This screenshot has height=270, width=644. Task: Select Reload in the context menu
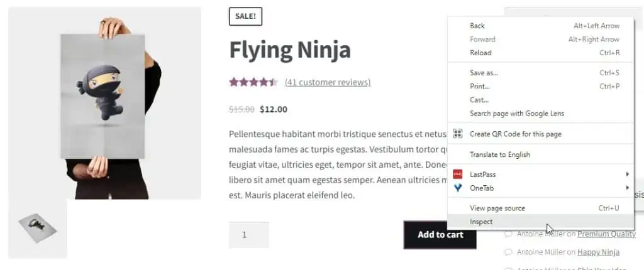tap(480, 53)
